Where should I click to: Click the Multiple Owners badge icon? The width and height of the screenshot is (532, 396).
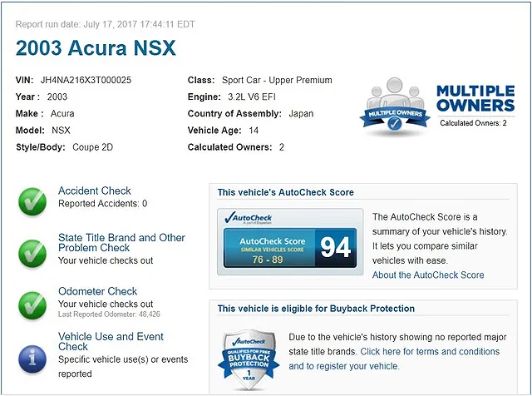(395, 106)
